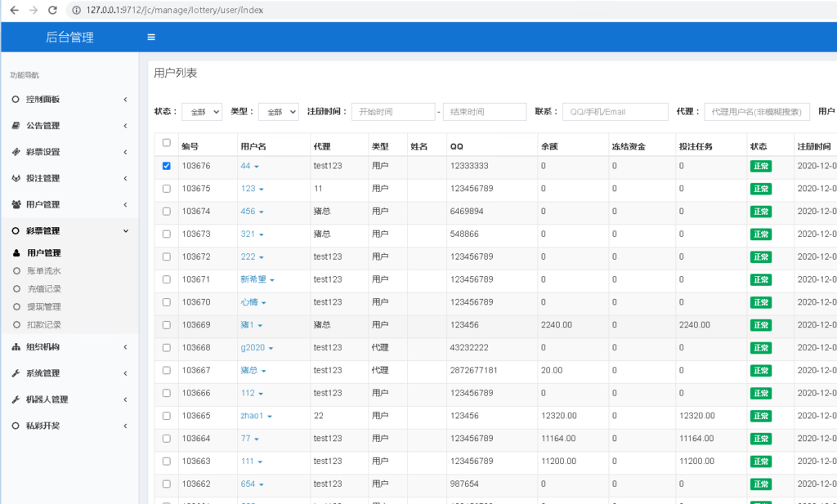The height and width of the screenshot is (504, 837).
Task: Click the hamburger menu icon in the header
Action: click(150, 36)
